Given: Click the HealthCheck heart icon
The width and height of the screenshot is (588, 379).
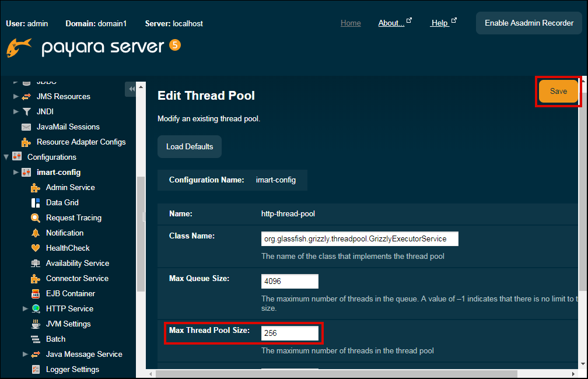Looking at the screenshot, I should tap(35, 248).
